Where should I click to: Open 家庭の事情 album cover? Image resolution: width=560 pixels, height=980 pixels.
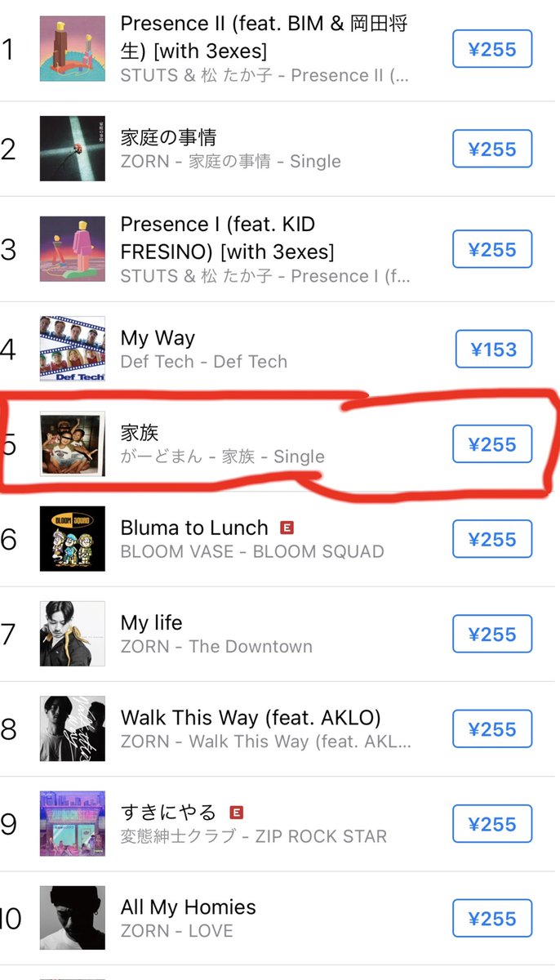coord(73,149)
